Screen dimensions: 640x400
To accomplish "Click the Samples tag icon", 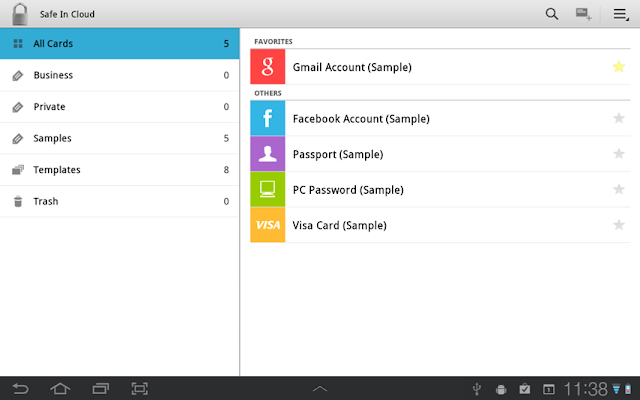I will [18, 139].
